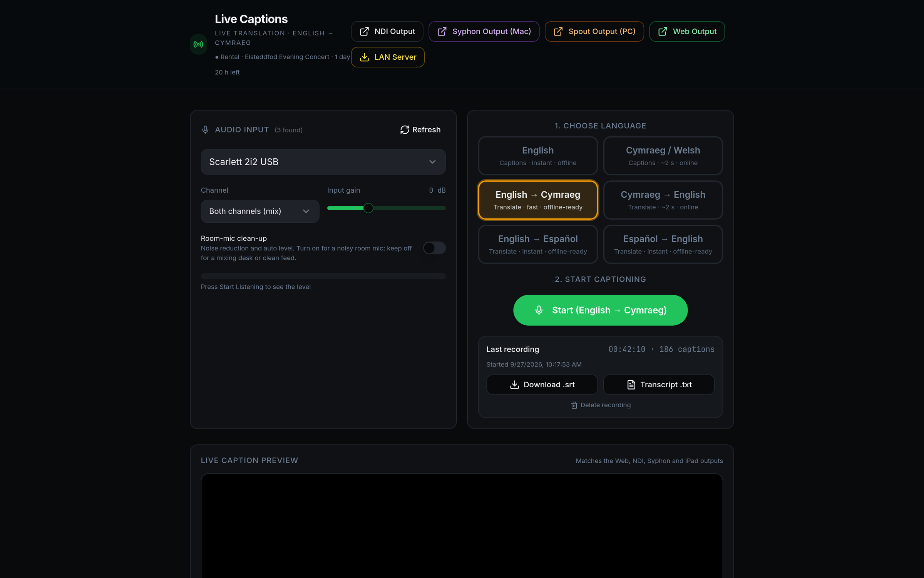Select Español → English translation mode
924x578 pixels.
click(x=663, y=244)
